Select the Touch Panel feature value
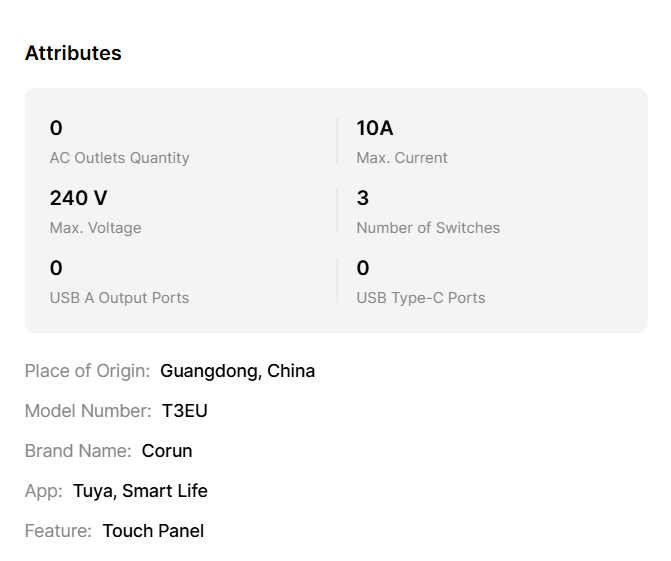 tap(153, 531)
